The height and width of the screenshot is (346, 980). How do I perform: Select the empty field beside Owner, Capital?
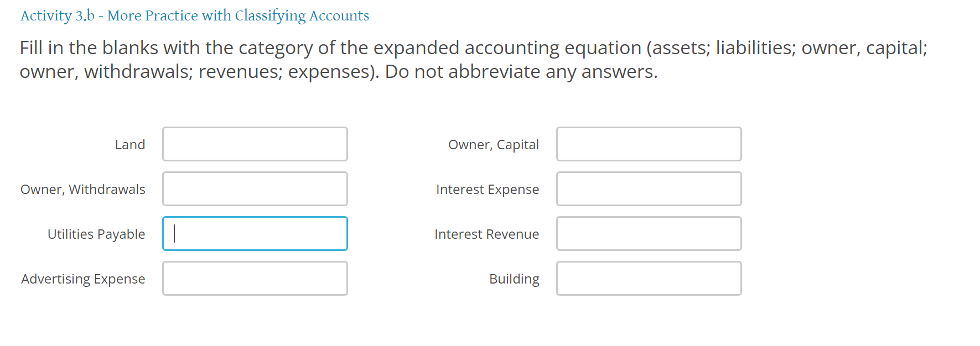[x=649, y=144]
